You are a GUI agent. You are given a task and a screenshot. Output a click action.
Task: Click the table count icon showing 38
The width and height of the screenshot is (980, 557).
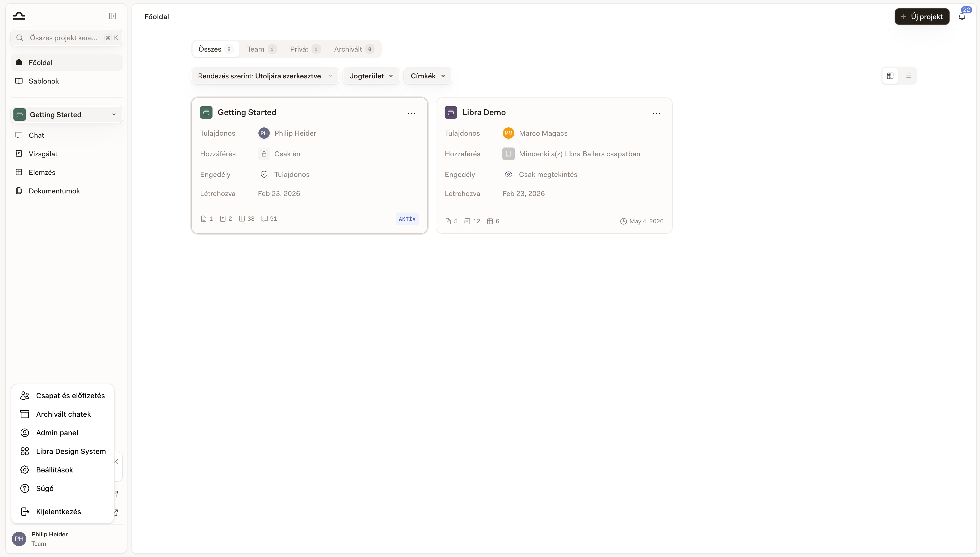tap(242, 219)
